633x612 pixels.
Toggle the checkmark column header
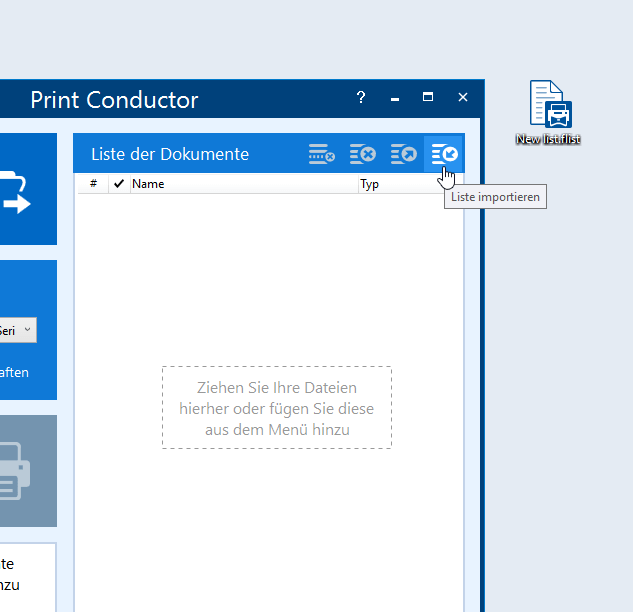click(119, 184)
